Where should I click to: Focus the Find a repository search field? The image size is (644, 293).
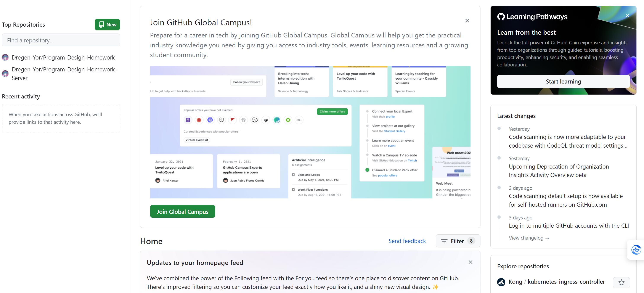[61, 40]
